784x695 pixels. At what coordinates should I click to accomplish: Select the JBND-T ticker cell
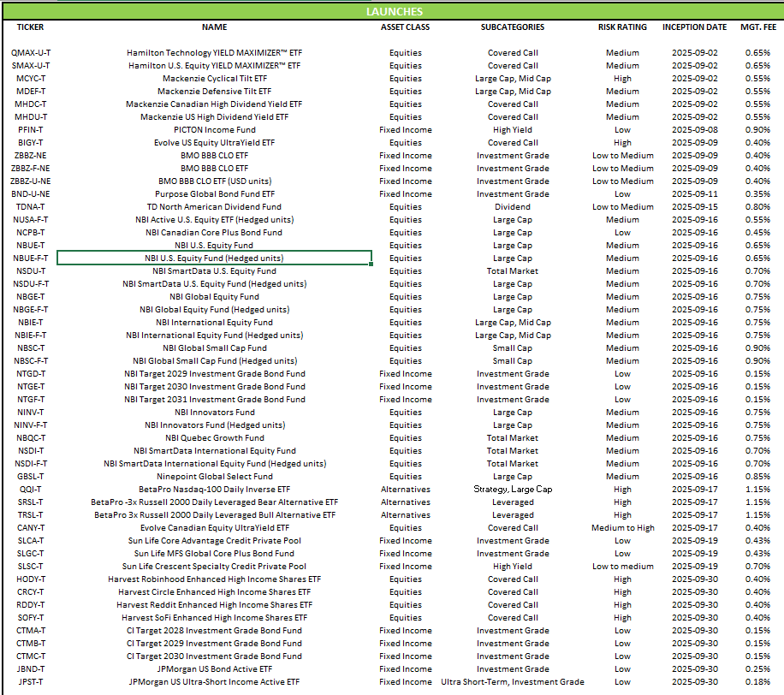point(30,669)
